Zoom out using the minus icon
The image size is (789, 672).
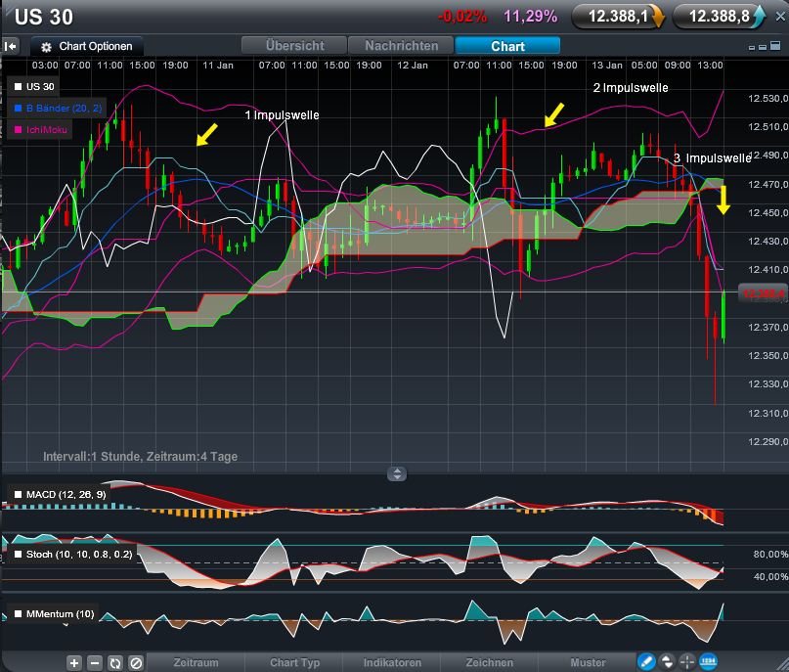pyautogui.click(x=95, y=662)
